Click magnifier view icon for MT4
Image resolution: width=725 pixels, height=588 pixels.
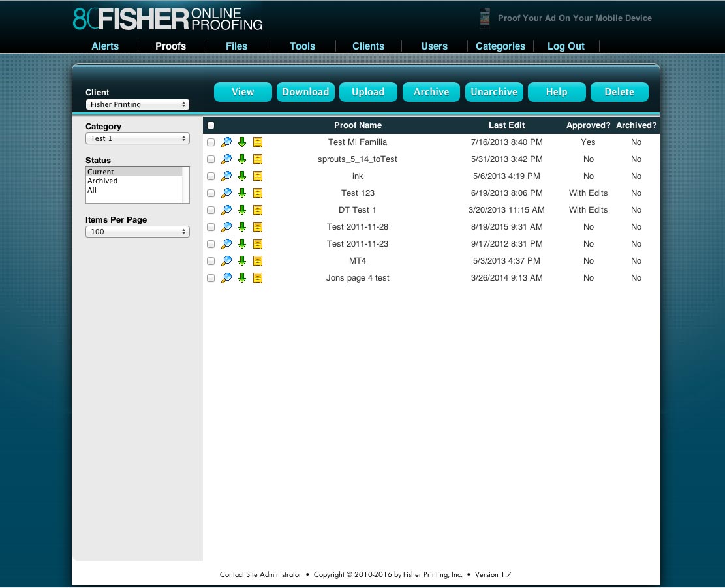(226, 261)
